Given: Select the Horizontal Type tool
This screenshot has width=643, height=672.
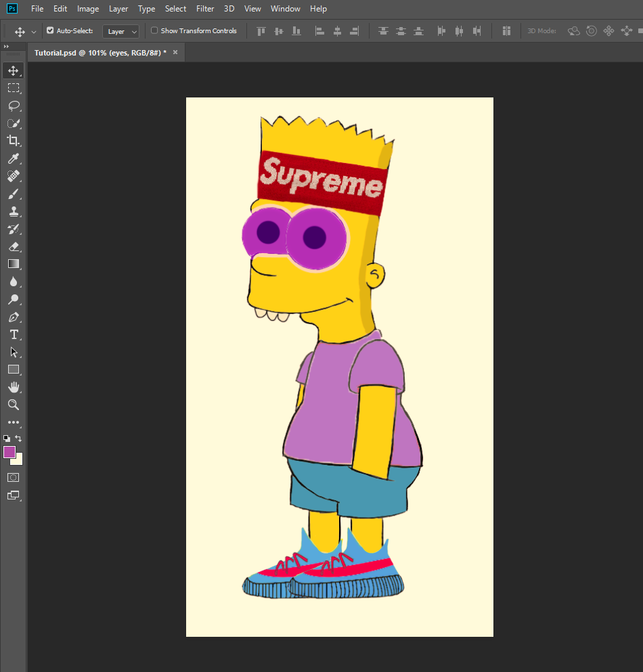Looking at the screenshot, I should (x=13, y=334).
